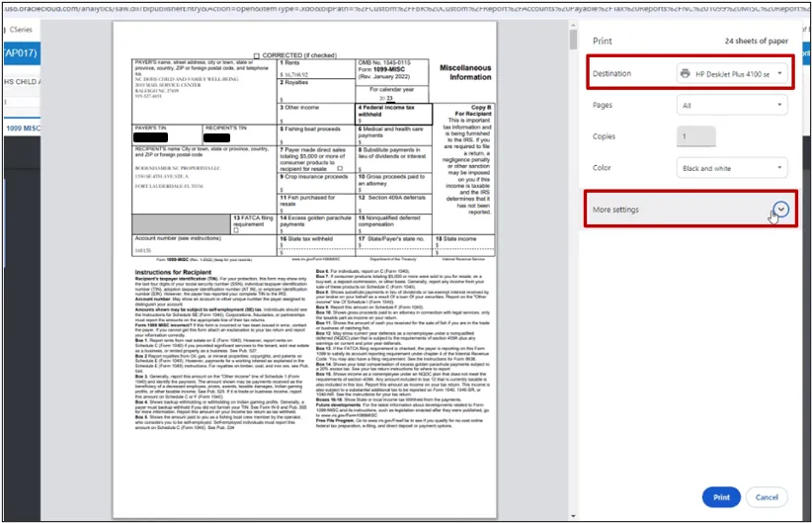Click the printer icon in Destination field
The width and height of the screenshot is (812, 523).
click(686, 73)
